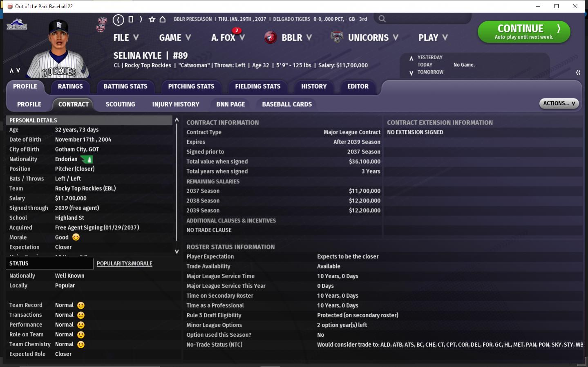The width and height of the screenshot is (588, 367).
Task: Click the rectangle icon beside the back arrow
Action: click(x=131, y=19)
